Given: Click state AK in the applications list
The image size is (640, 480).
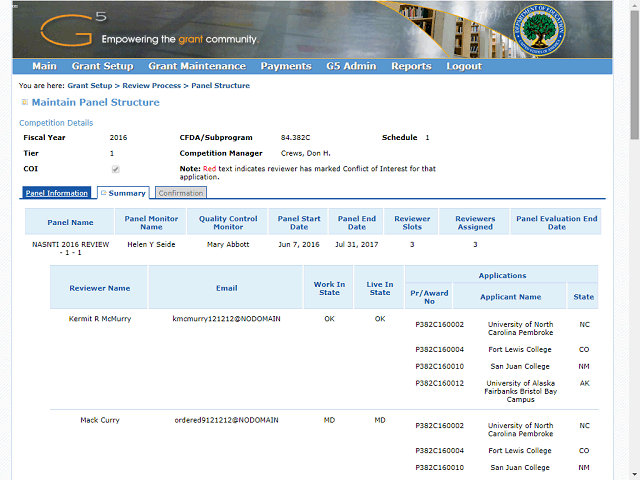Looking at the screenshot, I should (584, 383).
